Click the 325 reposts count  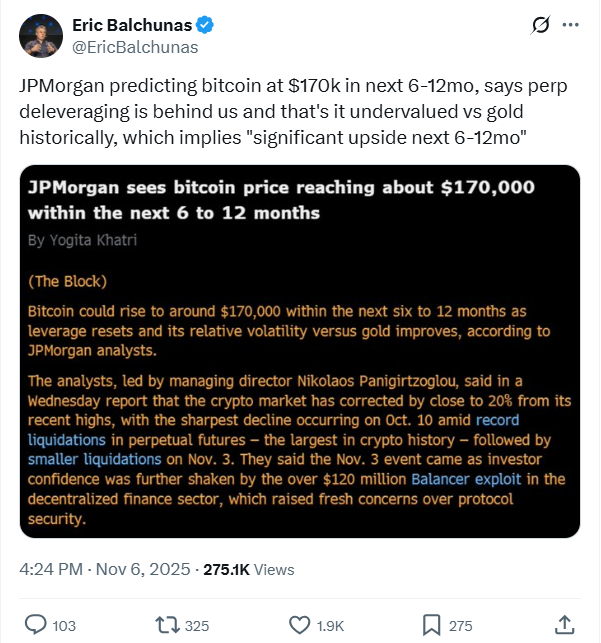[x=197, y=625]
